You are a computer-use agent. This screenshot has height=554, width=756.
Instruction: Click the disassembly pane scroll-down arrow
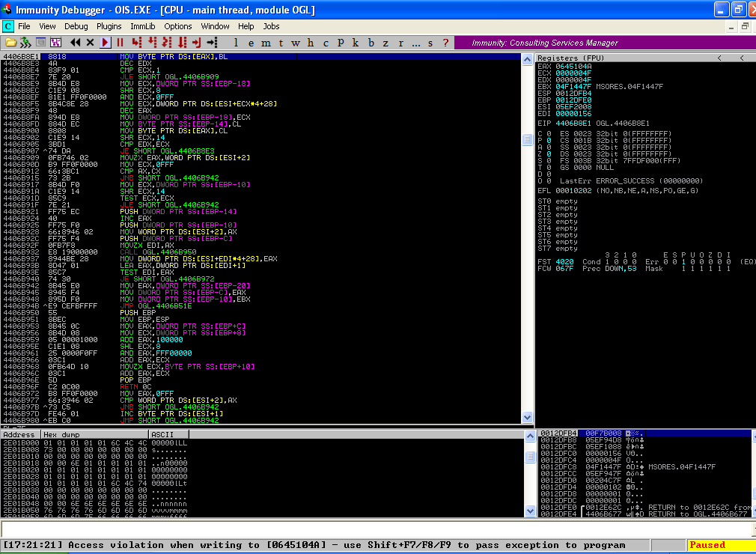528,418
